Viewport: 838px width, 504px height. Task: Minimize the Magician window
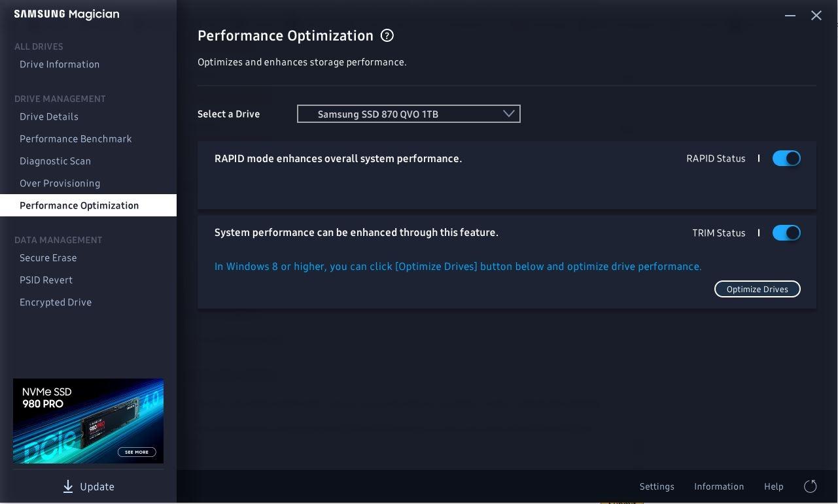tap(790, 15)
